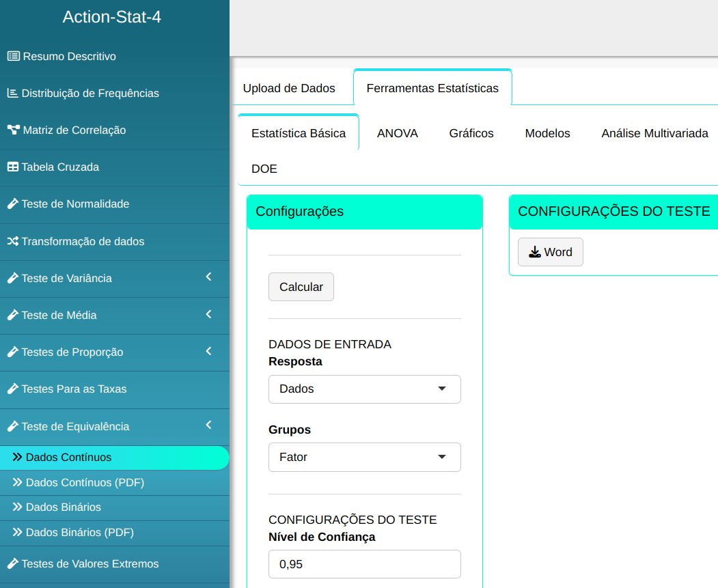Expand the Teste de Variância submenu chevron
Image resolution: width=718 pixels, height=588 pixels.
pyautogui.click(x=208, y=277)
